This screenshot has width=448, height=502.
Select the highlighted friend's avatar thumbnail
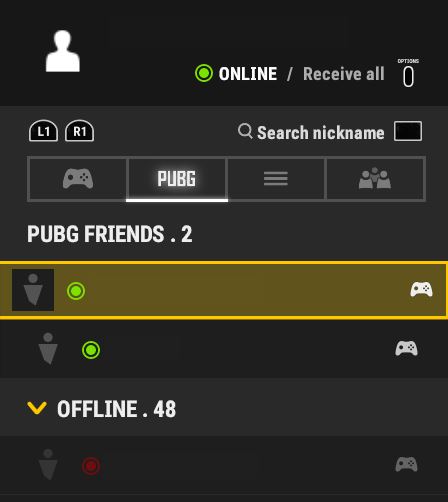(33, 290)
